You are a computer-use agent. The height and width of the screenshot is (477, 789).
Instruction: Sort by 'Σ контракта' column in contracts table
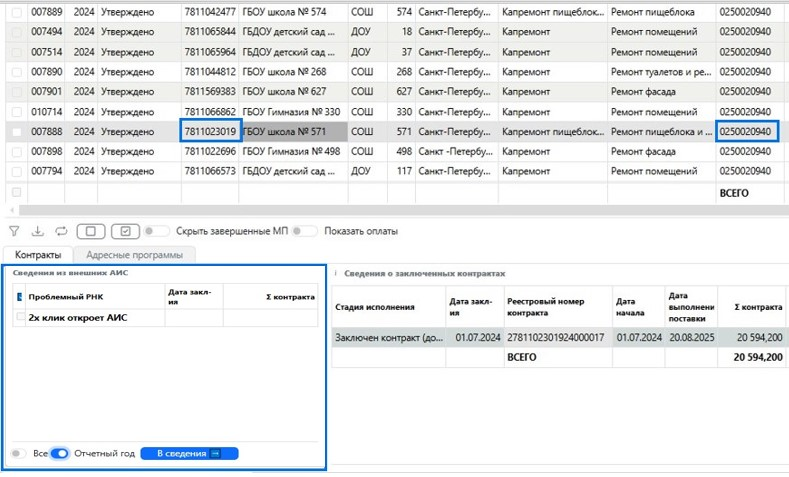(757, 307)
